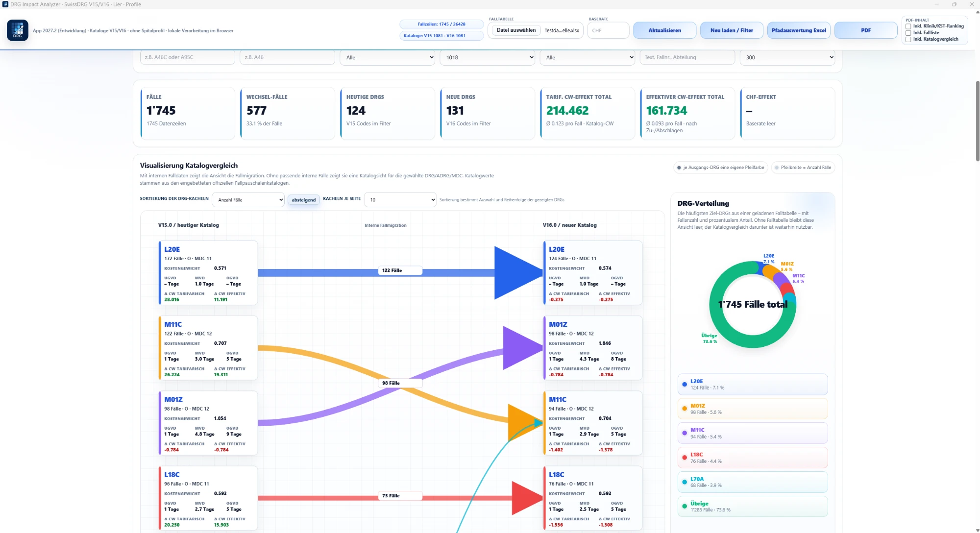Click the teal dot of L70A legend
Screen dimensions: 980x533
685,482
